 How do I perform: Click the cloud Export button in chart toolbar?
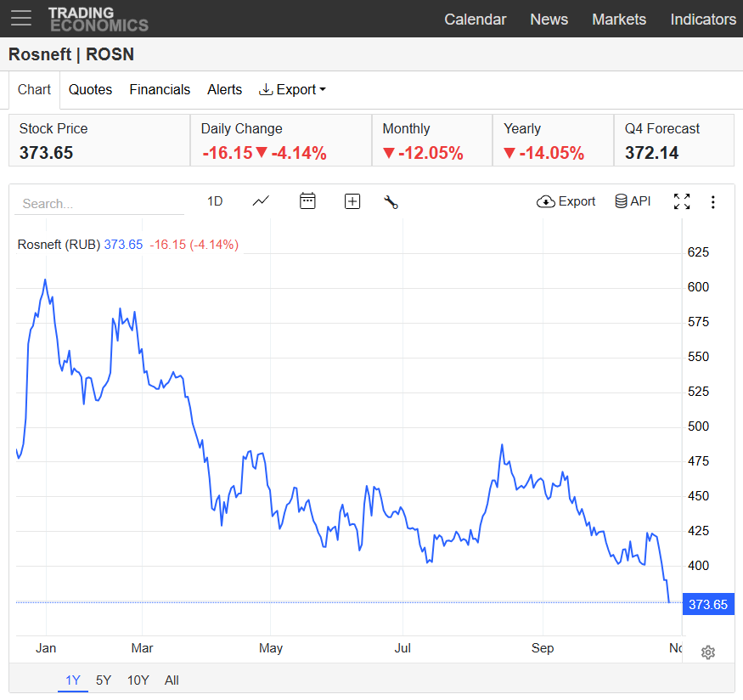(x=566, y=201)
